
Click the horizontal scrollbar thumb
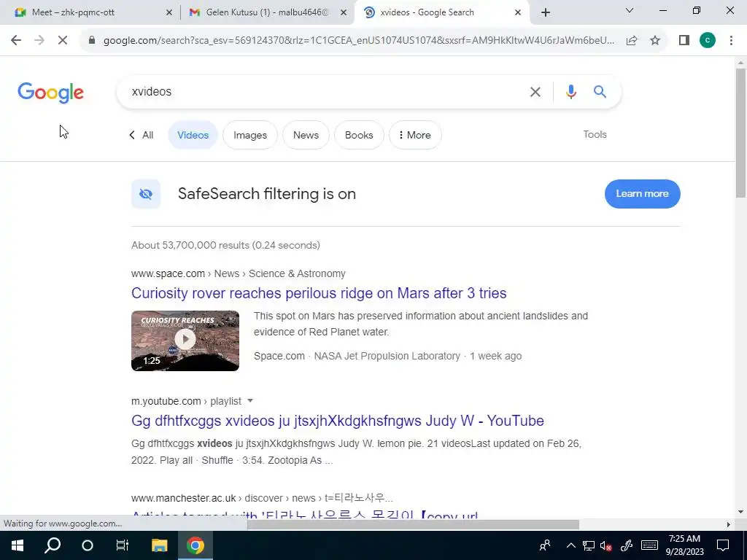point(413,524)
